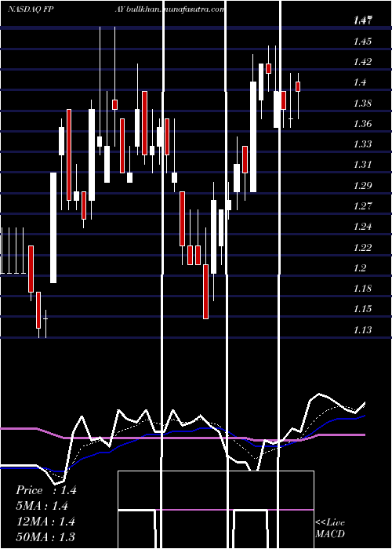Click the 1.38 price axis label

pos(362,104)
